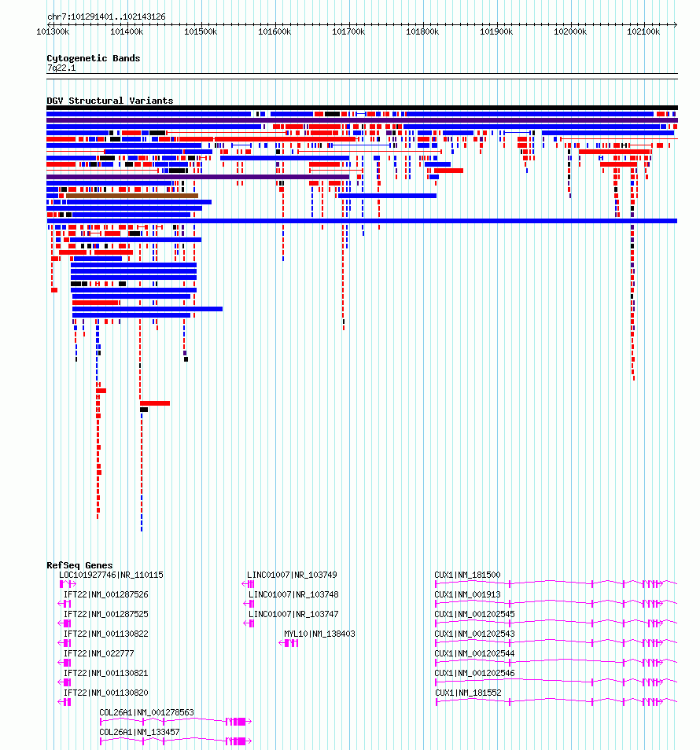
Task: Open IFT22|NM_001287526 transcript label
Action: click(x=105, y=594)
